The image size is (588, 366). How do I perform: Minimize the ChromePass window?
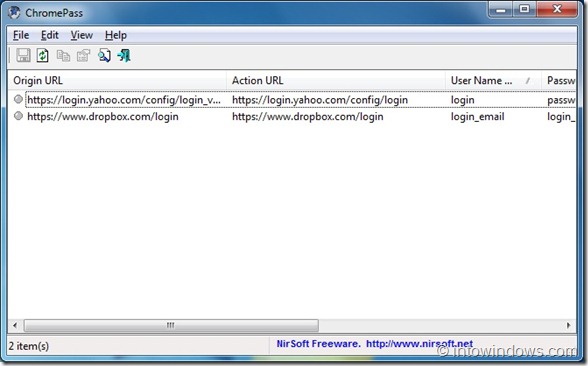click(501, 9)
